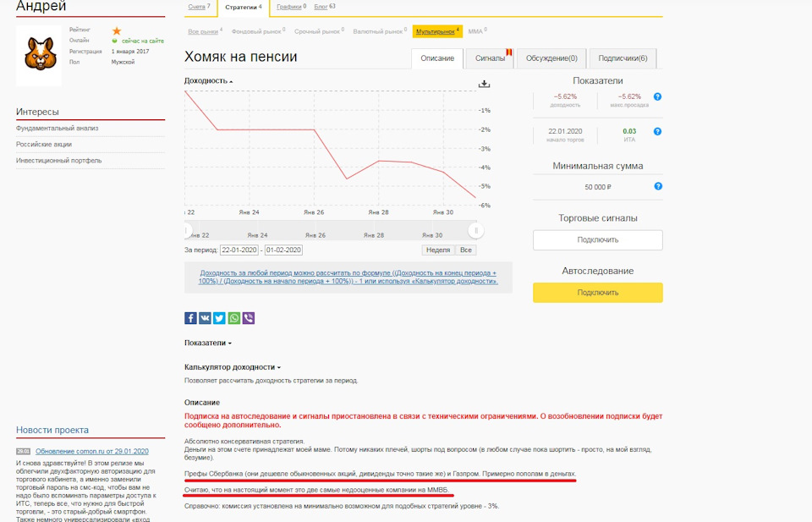Expand the Доходность chart selector
812x522 pixels.
(209, 80)
